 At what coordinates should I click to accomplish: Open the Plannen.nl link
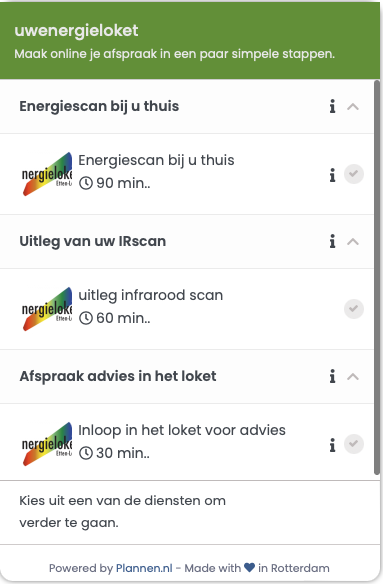(144, 568)
